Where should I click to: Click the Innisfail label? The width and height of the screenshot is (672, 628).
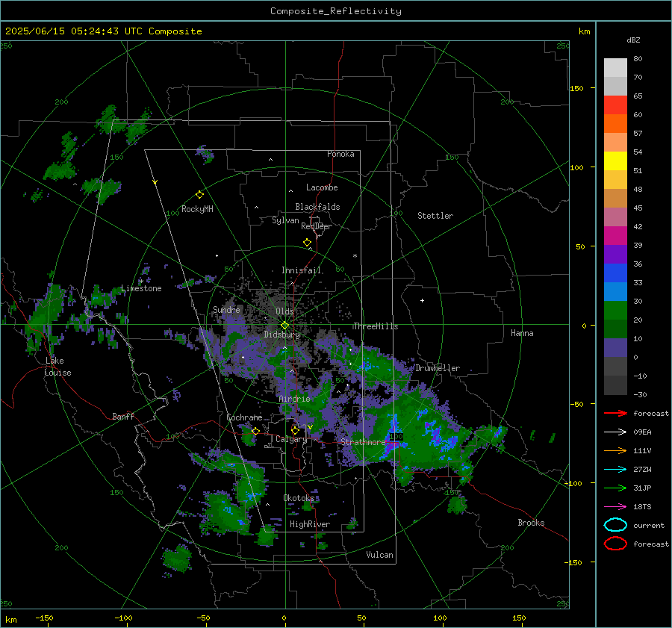[x=301, y=270]
